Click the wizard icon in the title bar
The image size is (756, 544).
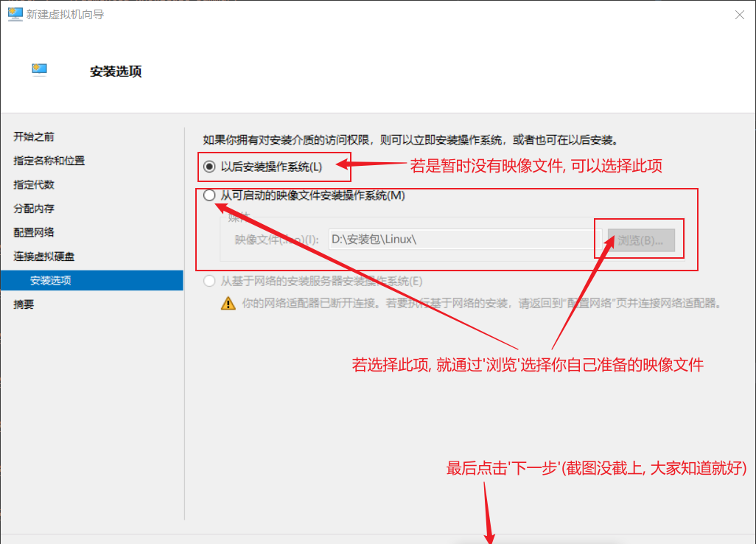14,14
